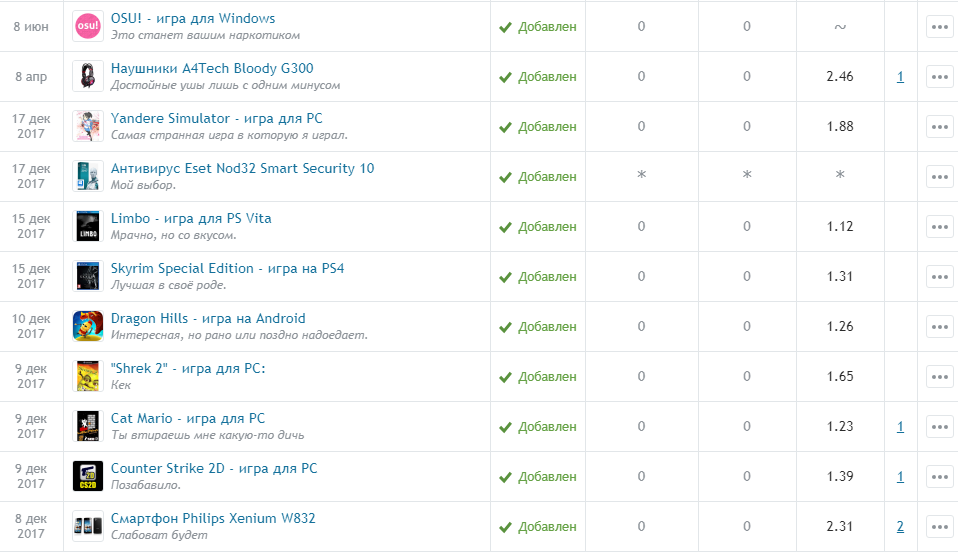Click subtitle Слабоват будет

click(x=159, y=535)
